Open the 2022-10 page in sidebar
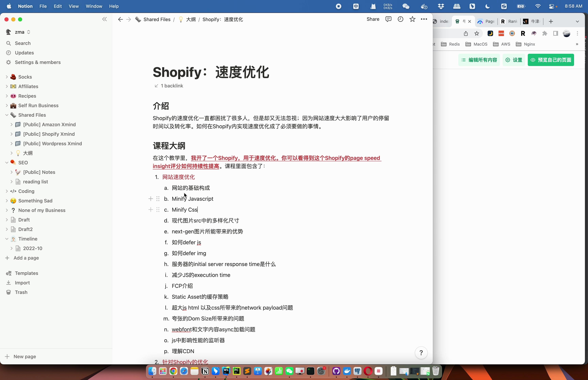 coord(32,249)
